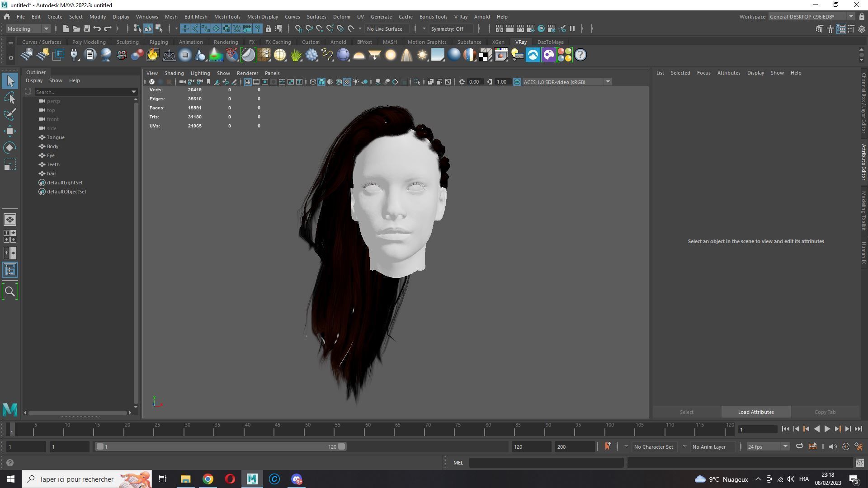Click the IPR pause icon in status line
Screen dimensions: 868x488
tap(572, 29)
